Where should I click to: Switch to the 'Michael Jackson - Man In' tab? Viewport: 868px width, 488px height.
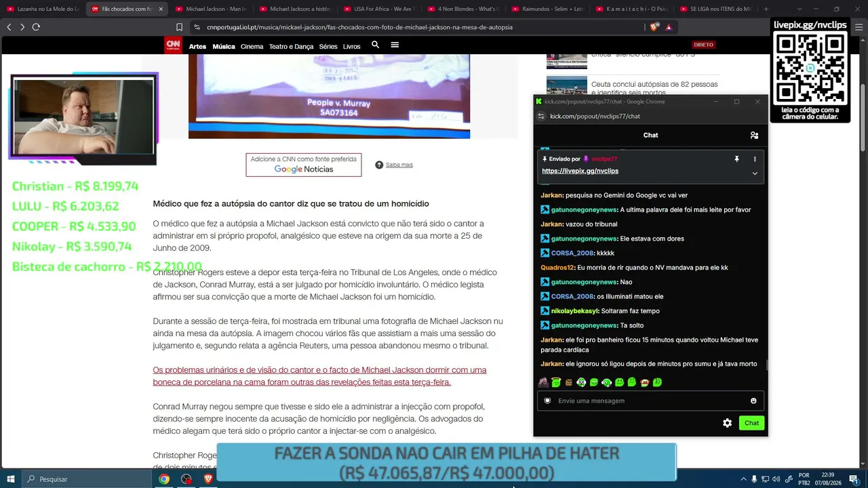[211, 9]
